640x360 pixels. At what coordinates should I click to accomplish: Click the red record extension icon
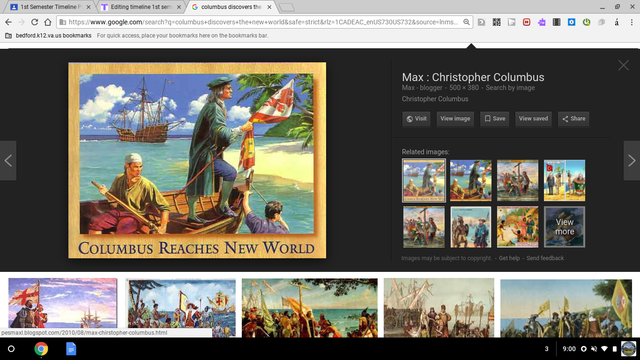point(527,22)
